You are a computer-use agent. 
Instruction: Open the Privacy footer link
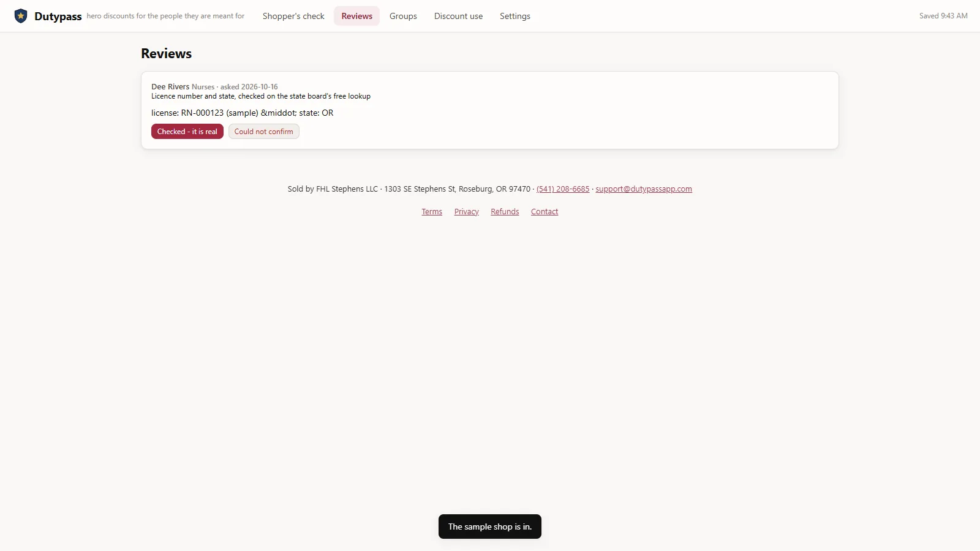(x=467, y=212)
